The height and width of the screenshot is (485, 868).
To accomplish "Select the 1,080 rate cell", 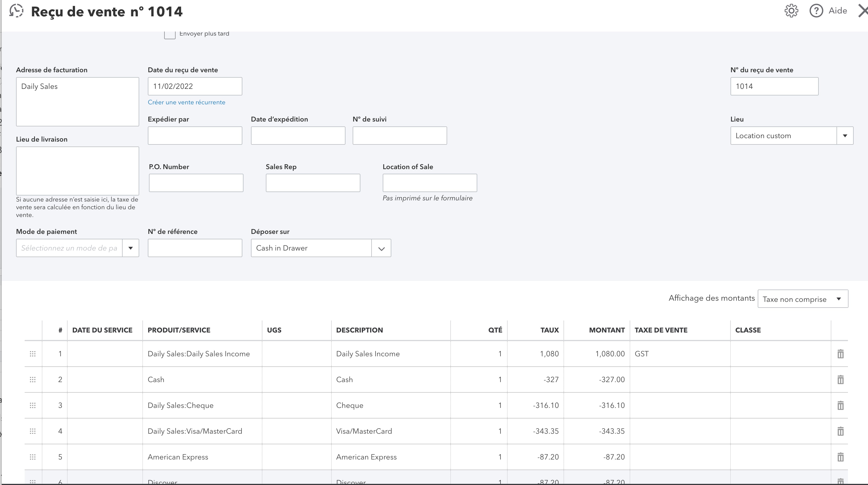I will click(535, 354).
